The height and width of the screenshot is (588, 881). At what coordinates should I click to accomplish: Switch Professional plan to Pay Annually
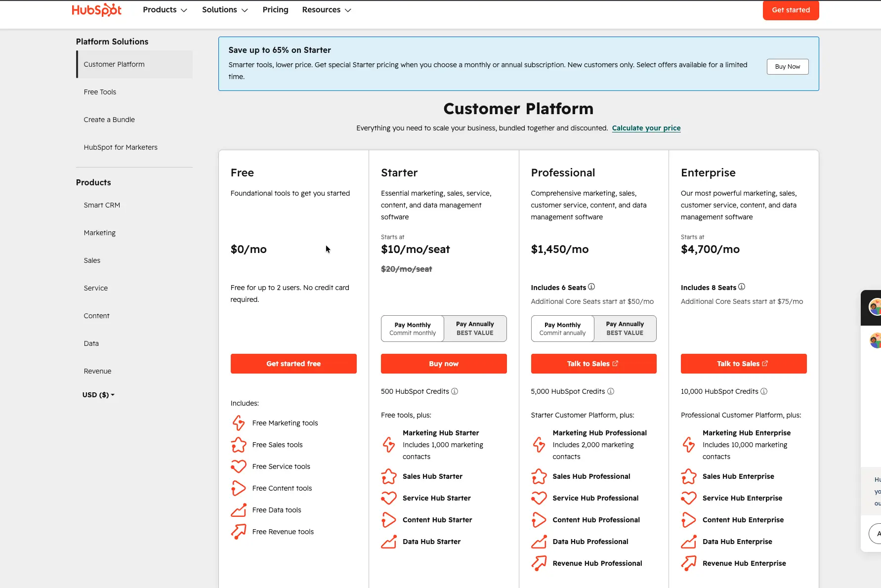625,329
